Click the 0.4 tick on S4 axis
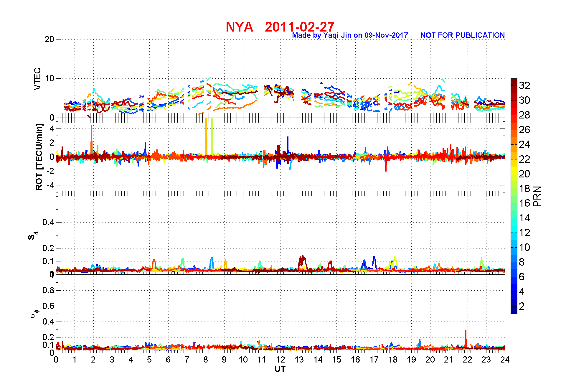 [48, 222]
